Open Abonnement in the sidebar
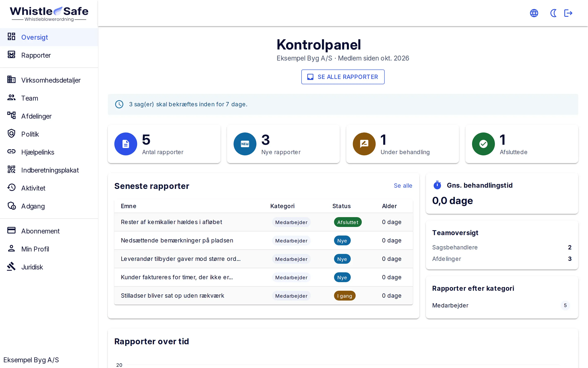The width and height of the screenshot is (588, 368). coord(49,231)
